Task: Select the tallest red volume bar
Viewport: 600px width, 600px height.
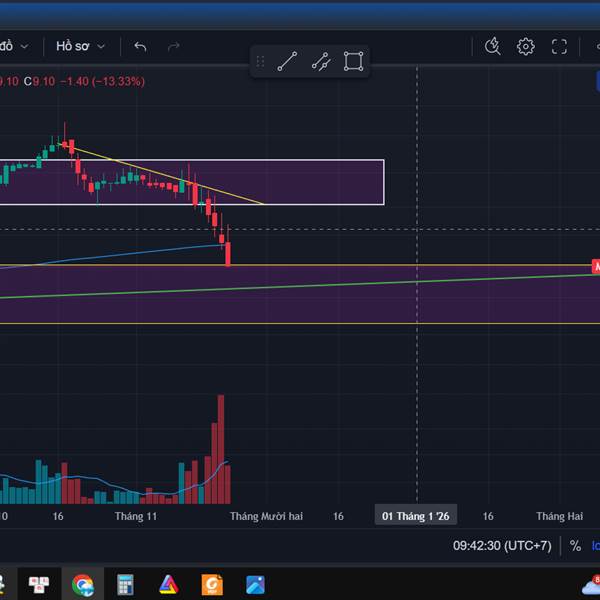Action: tap(221, 449)
